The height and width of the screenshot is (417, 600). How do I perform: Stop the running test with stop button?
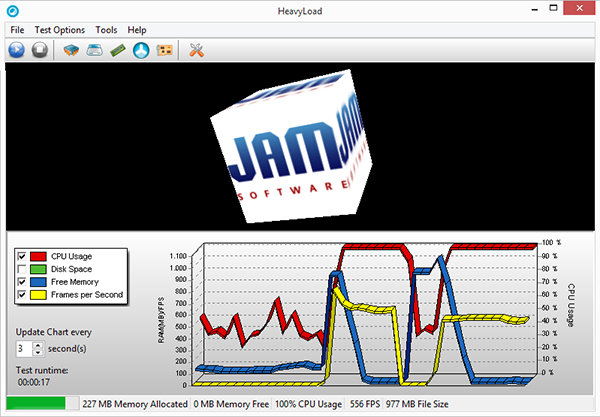pos(40,50)
